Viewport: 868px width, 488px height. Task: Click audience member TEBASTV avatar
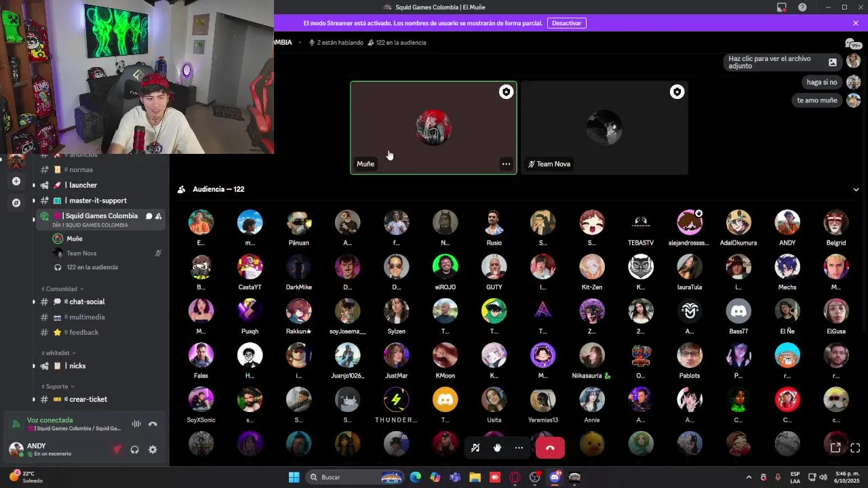click(x=641, y=222)
